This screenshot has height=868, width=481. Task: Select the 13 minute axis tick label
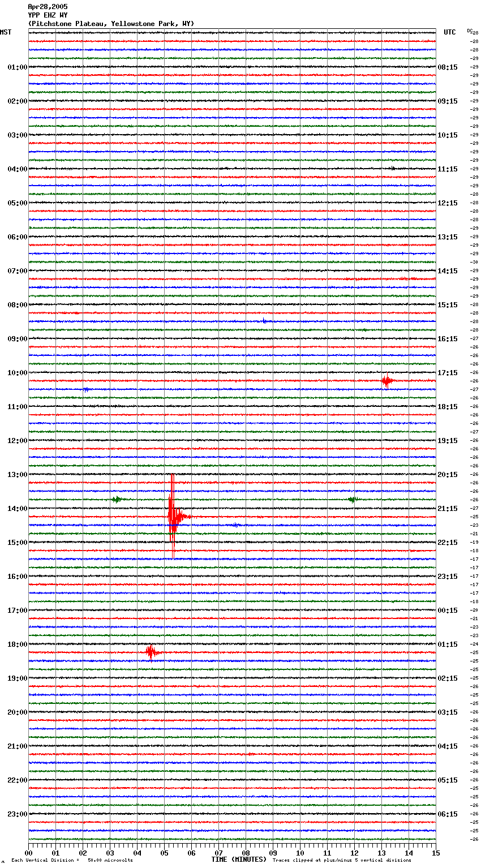coord(381,853)
